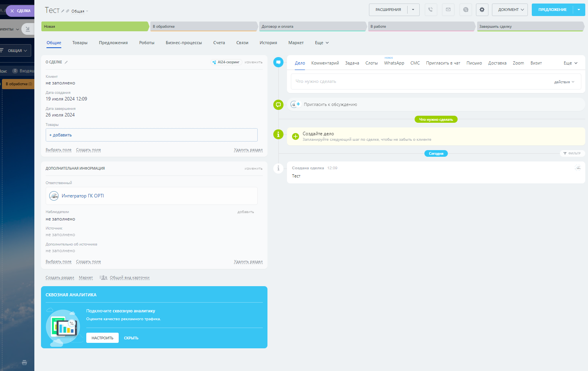Click the envelope email icon button
The width and height of the screenshot is (588, 371).
(x=448, y=10)
